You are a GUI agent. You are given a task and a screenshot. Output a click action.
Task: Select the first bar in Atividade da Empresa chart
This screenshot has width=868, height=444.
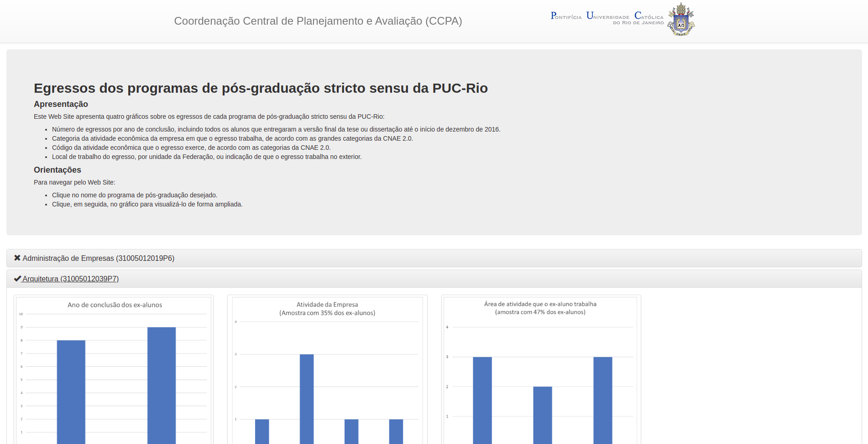point(262,431)
